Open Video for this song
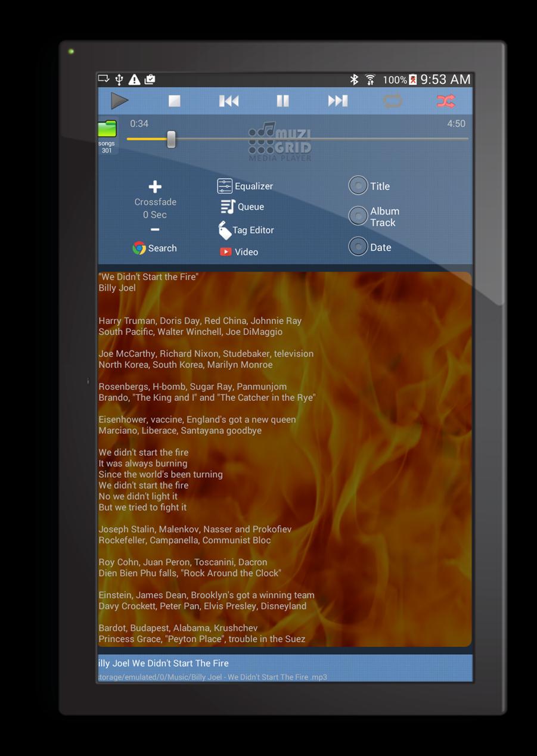 tap(239, 252)
